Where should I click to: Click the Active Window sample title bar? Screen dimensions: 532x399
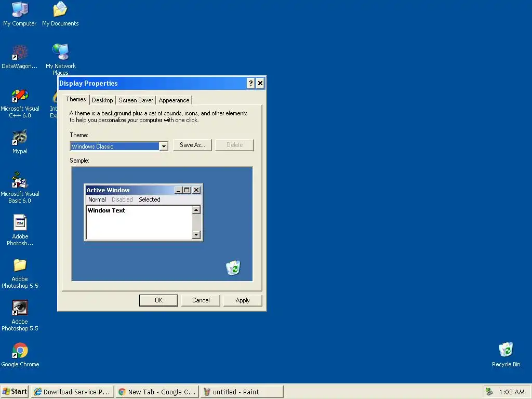point(143,190)
